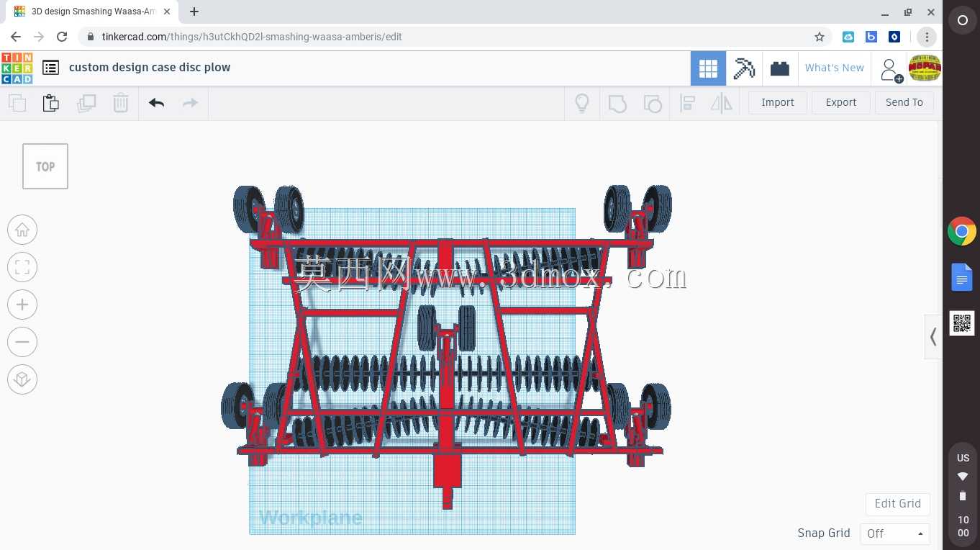Click the design name custom design case disc plow
The width and height of the screenshot is (980, 550).
tap(150, 68)
